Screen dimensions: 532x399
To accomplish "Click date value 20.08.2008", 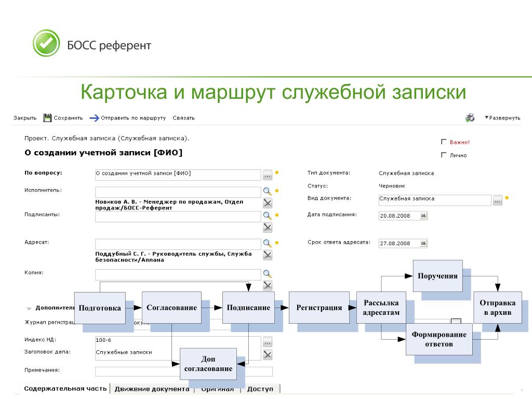I will point(395,216).
